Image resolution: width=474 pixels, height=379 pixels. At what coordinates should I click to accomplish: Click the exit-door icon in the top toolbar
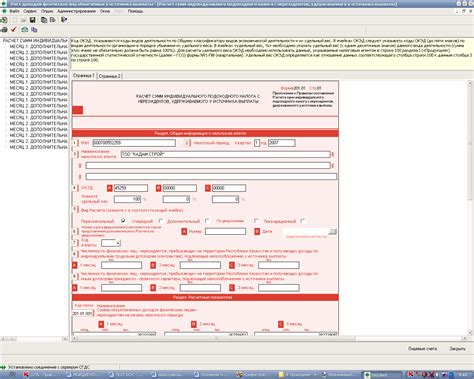coord(64,20)
